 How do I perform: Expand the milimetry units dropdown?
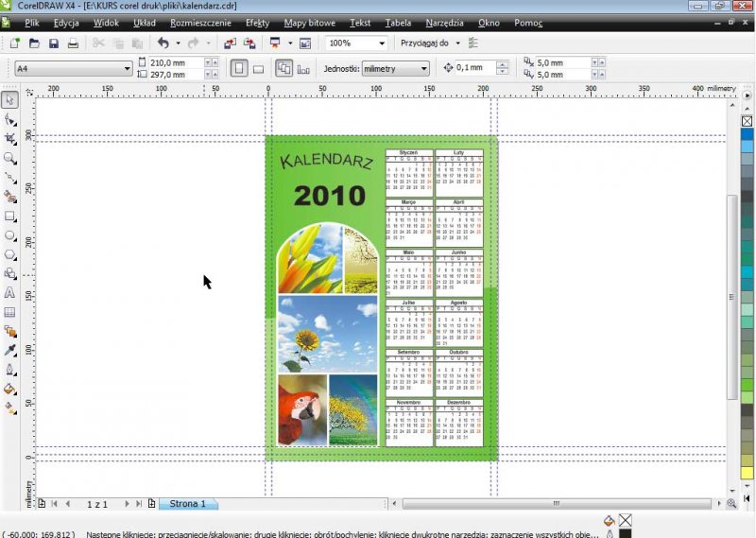click(426, 68)
